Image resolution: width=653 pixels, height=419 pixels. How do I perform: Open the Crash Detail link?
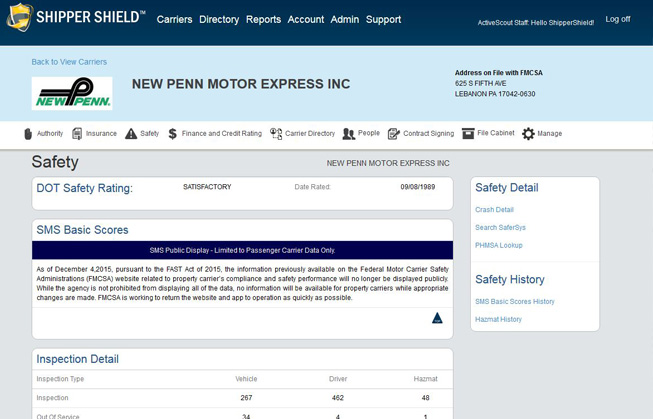pyautogui.click(x=494, y=210)
